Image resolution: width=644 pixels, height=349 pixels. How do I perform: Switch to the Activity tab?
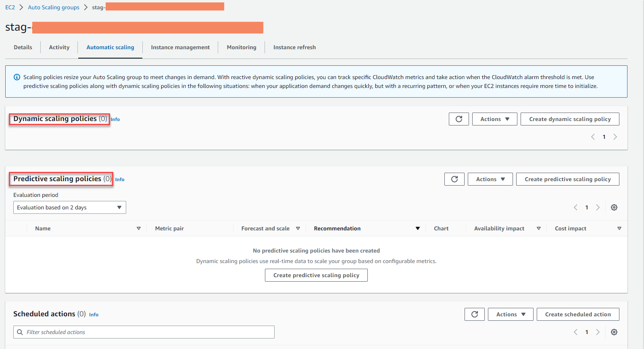pos(59,47)
